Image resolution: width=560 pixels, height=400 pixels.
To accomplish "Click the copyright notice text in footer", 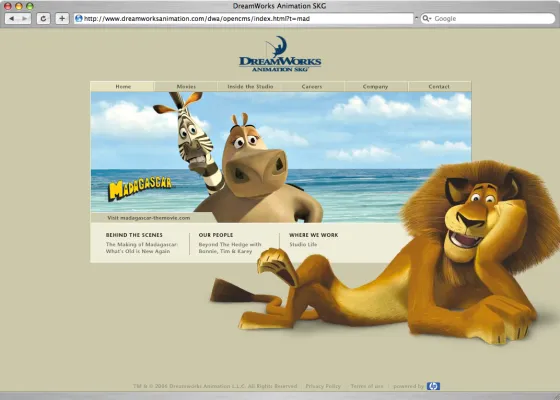I will tap(215, 386).
